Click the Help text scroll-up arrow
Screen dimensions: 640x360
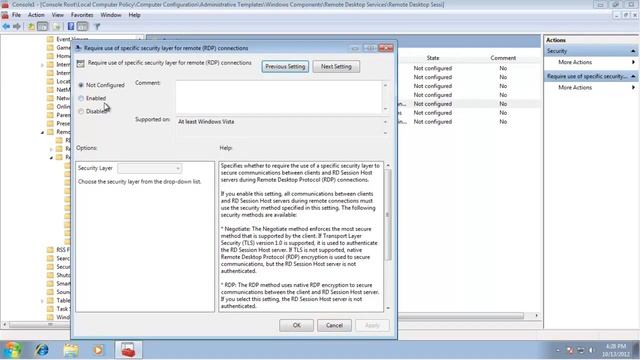pos(388,165)
